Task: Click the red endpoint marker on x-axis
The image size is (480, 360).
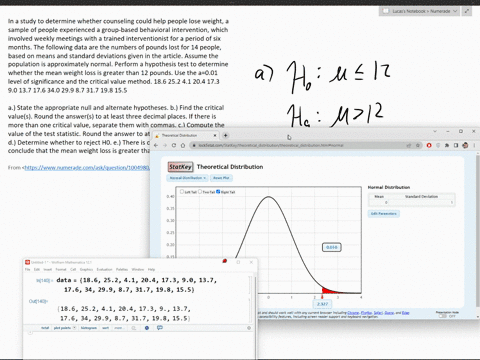Action: pyautogui.click(x=322, y=297)
